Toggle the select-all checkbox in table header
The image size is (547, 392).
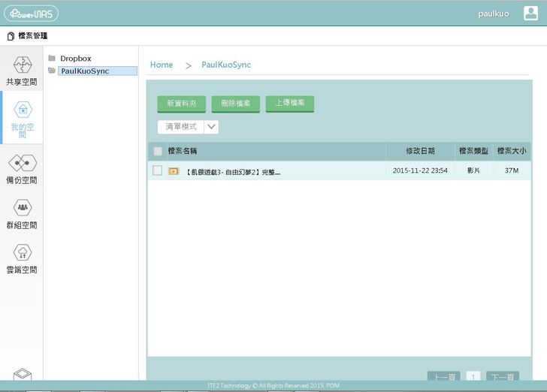coord(158,151)
